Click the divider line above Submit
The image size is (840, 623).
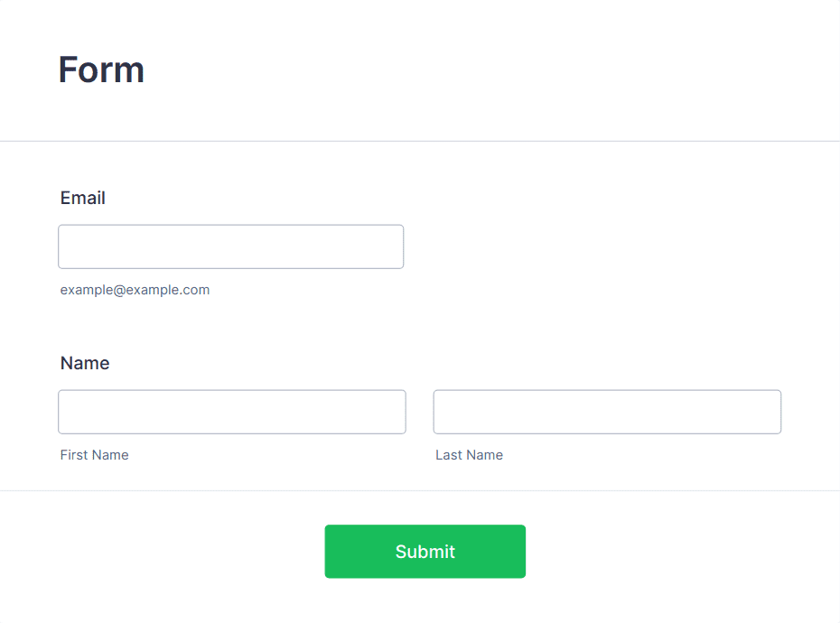point(420,490)
